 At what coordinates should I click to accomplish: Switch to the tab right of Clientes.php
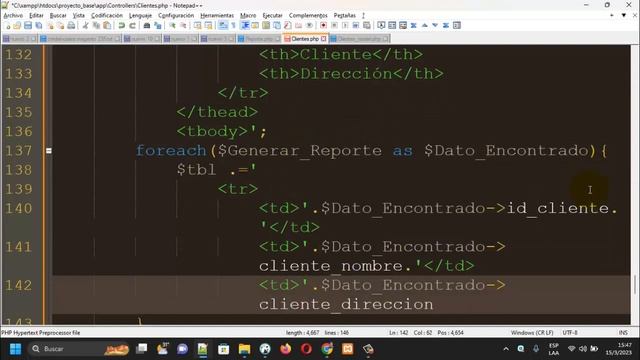point(359,39)
